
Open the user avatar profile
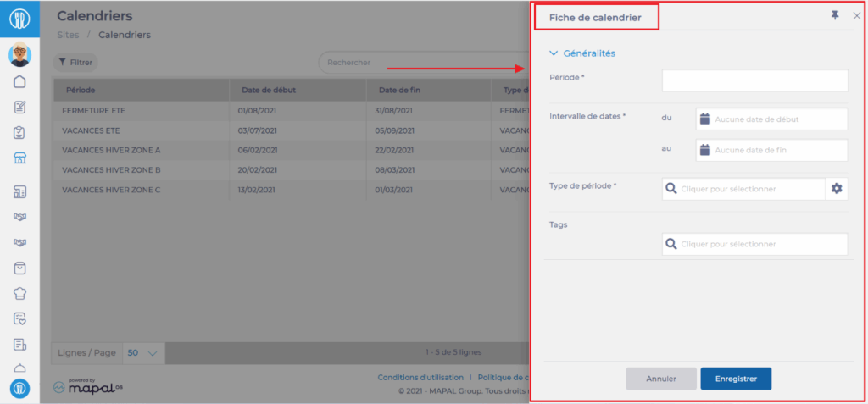pyautogui.click(x=19, y=55)
